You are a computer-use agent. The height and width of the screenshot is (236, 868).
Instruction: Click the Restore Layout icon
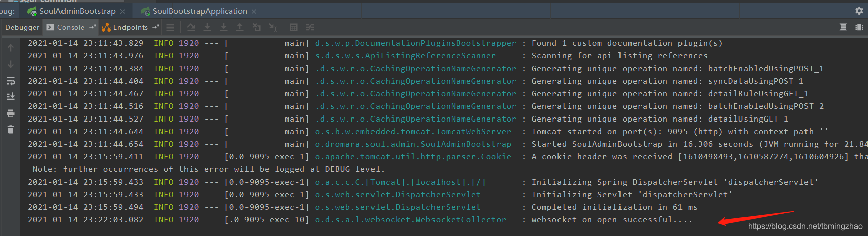point(843,27)
